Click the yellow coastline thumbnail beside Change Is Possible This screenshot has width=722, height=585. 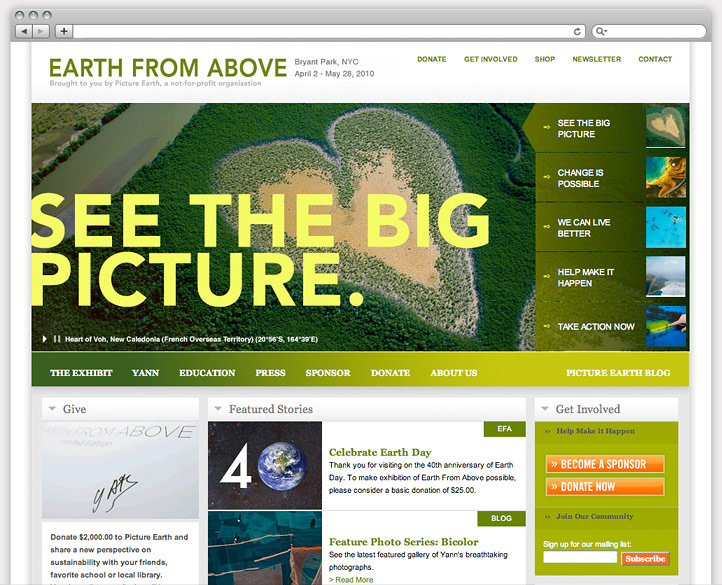pyautogui.click(x=666, y=177)
